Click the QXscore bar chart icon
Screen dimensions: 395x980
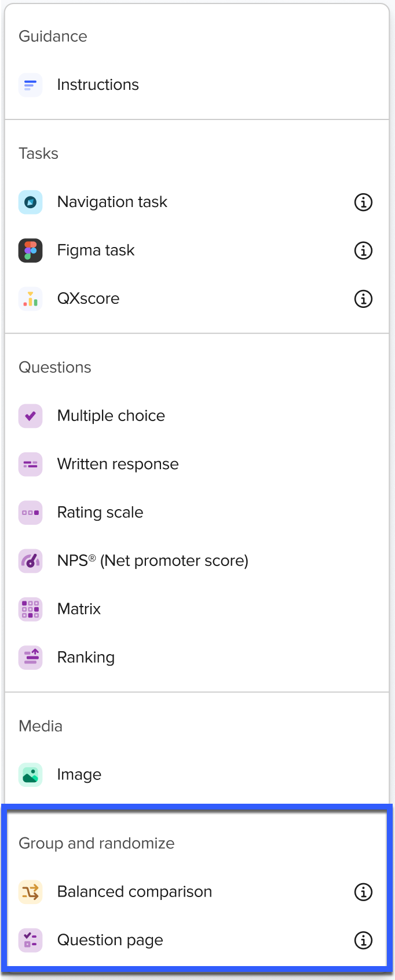pyautogui.click(x=30, y=299)
